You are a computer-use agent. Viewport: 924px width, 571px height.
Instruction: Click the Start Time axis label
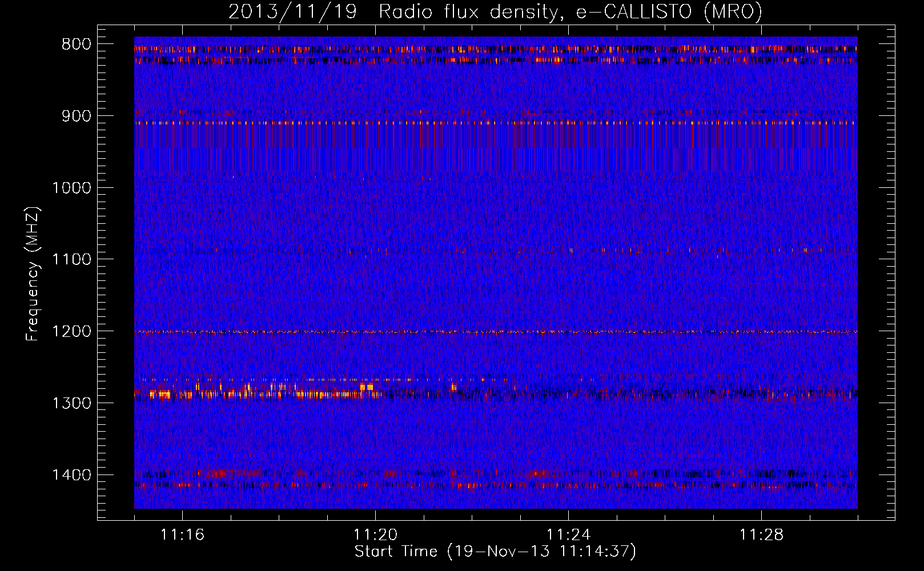tap(495, 552)
